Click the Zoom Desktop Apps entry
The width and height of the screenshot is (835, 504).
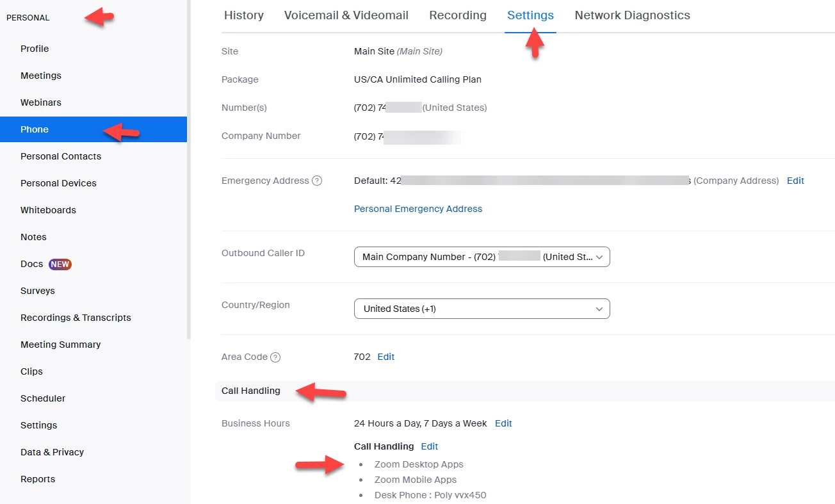[419, 464]
